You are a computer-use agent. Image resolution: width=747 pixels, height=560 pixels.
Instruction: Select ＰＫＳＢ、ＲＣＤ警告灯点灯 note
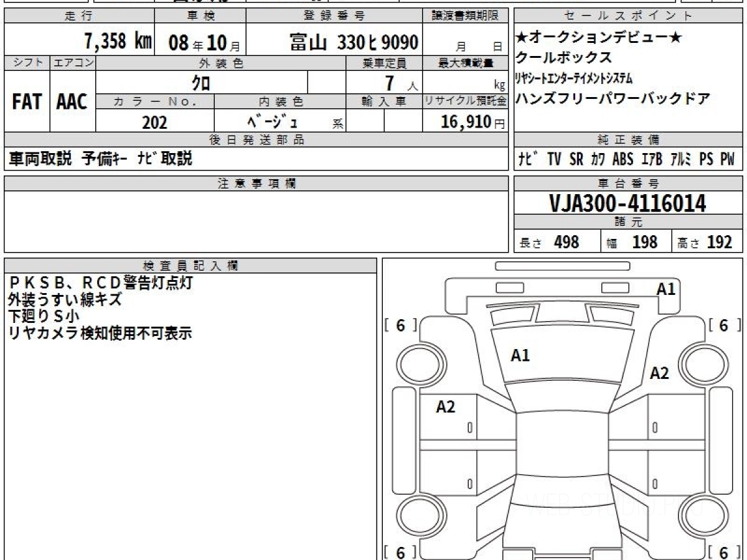click(x=101, y=283)
